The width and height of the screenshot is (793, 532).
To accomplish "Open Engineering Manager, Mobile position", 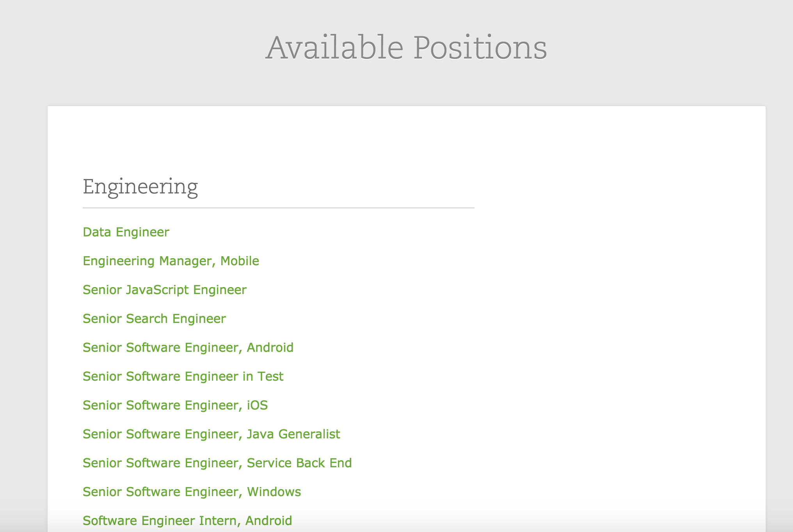I will 171,261.
